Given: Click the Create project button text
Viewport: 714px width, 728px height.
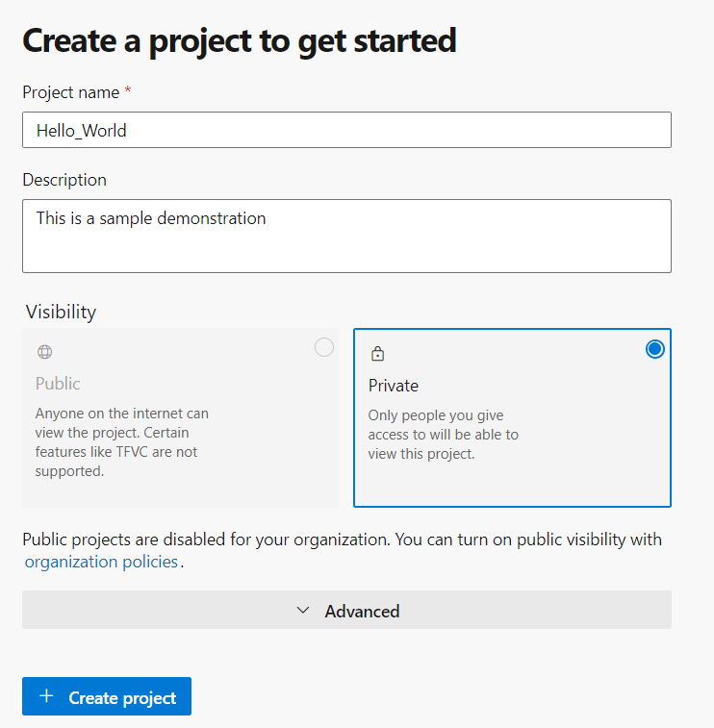Looking at the screenshot, I should tap(122, 698).
